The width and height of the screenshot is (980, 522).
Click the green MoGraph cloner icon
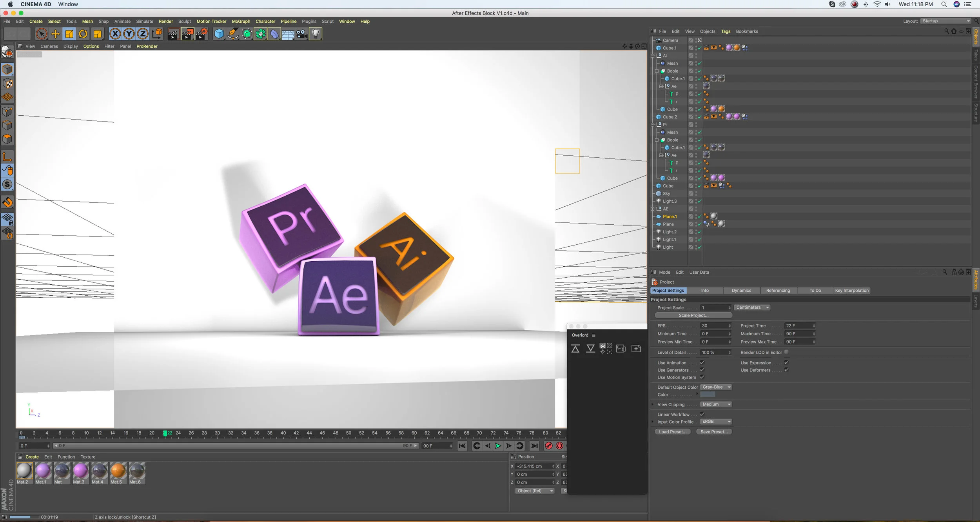(x=261, y=34)
